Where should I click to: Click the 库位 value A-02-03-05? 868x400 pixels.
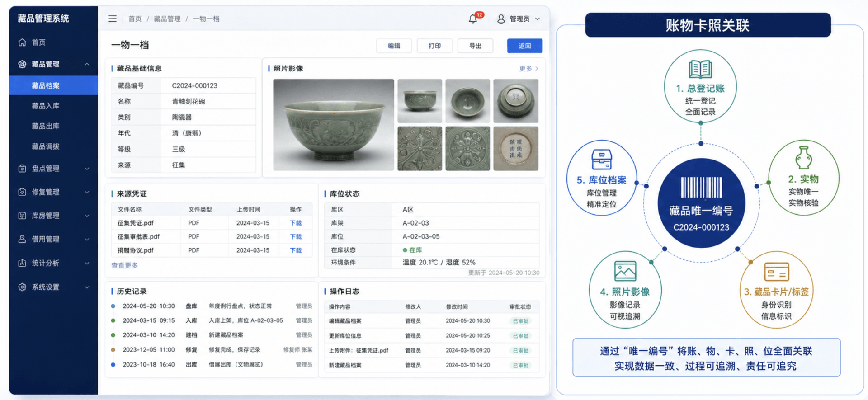pos(421,236)
